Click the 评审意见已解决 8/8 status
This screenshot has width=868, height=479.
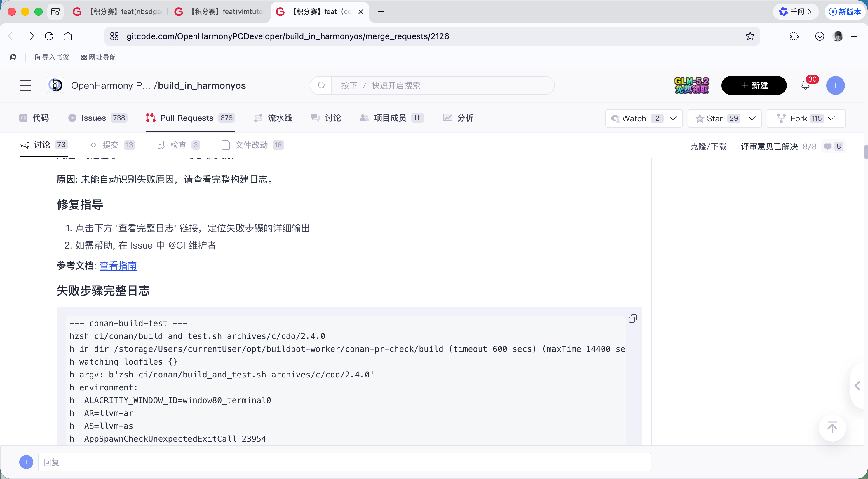click(778, 146)
